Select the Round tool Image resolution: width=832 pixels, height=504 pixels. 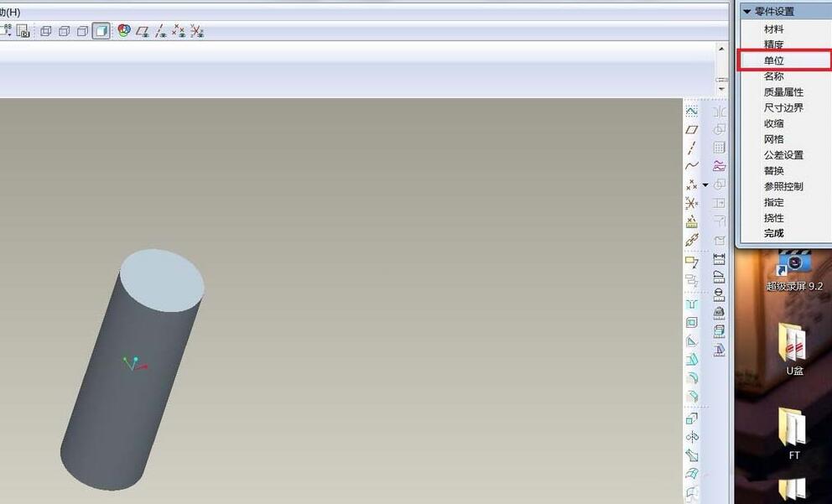[x=691, y=378]
